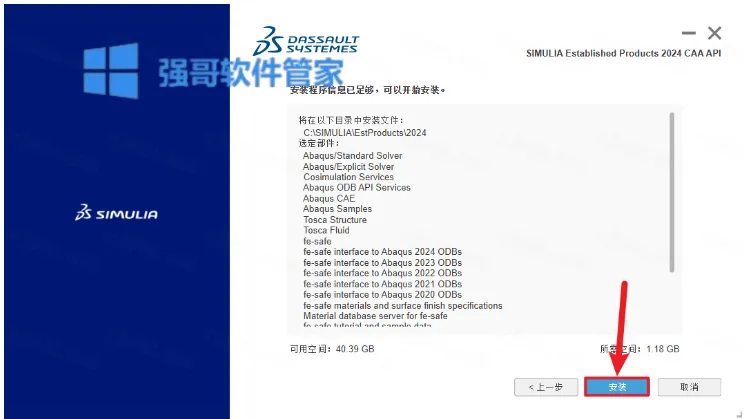Click the Dassault Systemes logo

[306, 41]
